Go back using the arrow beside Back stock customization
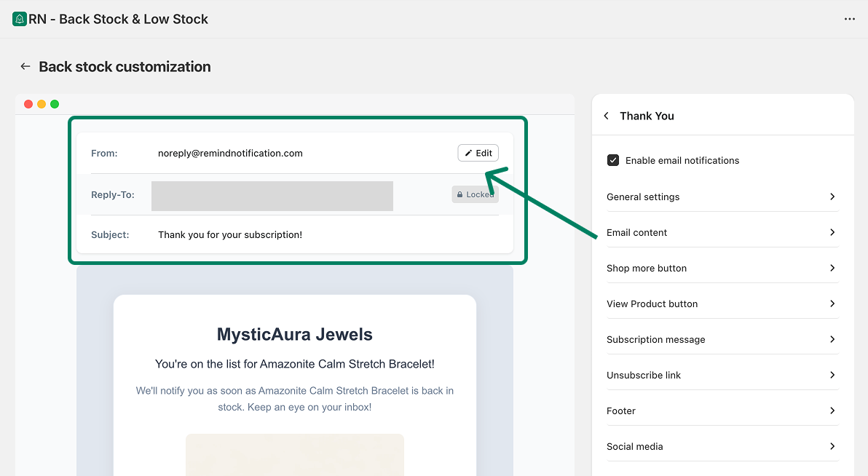 25,66
